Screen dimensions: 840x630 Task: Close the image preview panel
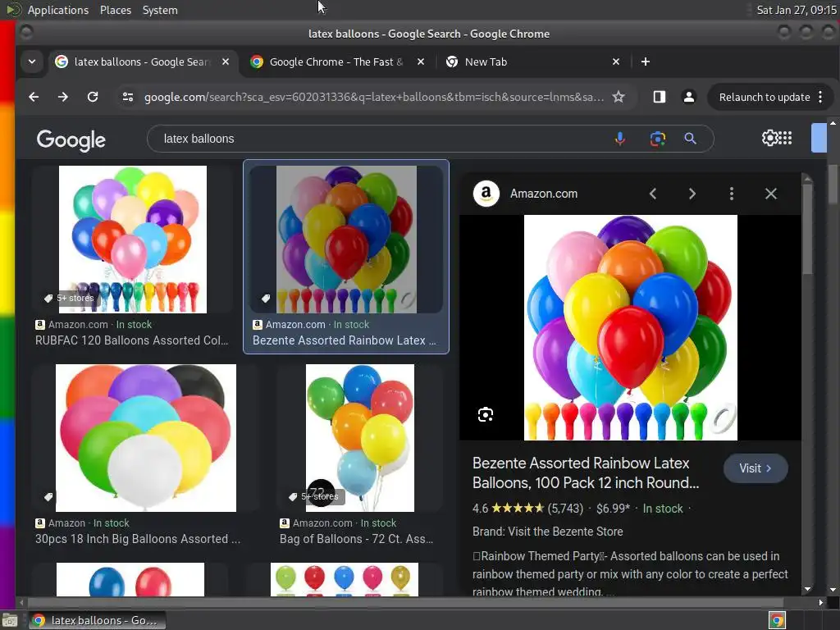(x=771, y=194)
